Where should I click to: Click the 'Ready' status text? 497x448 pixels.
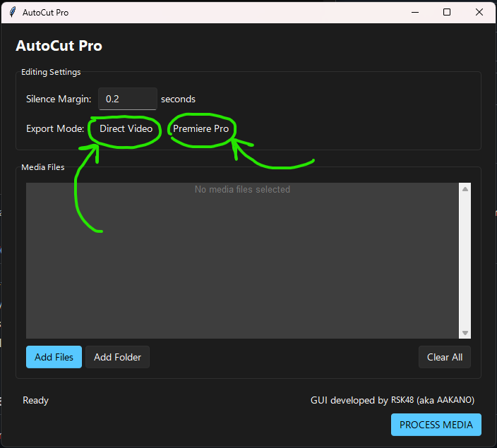point(35,401)
